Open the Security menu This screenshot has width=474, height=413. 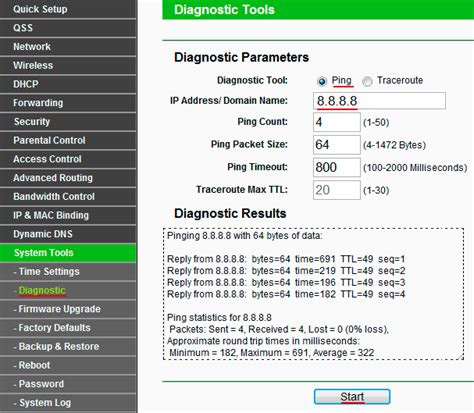[68, 121]
